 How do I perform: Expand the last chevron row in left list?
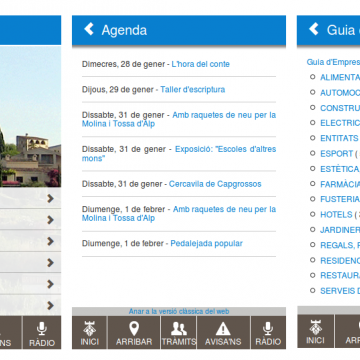point(30,305)
